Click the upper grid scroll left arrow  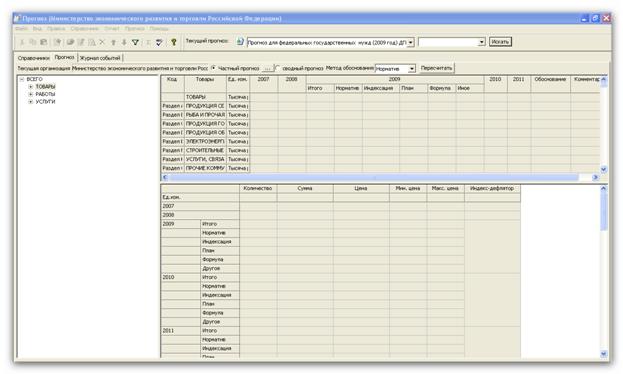[x=165, y=177]
